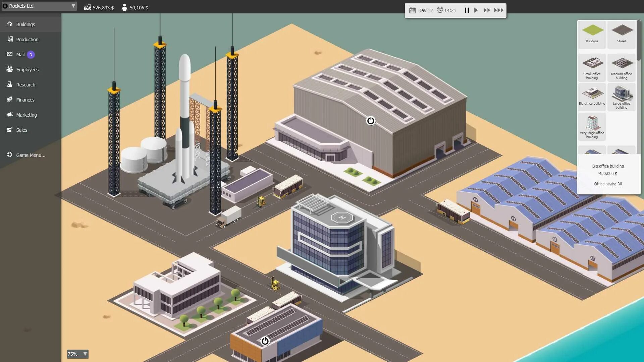Click the rocket on the launch pad

(184, 114)
